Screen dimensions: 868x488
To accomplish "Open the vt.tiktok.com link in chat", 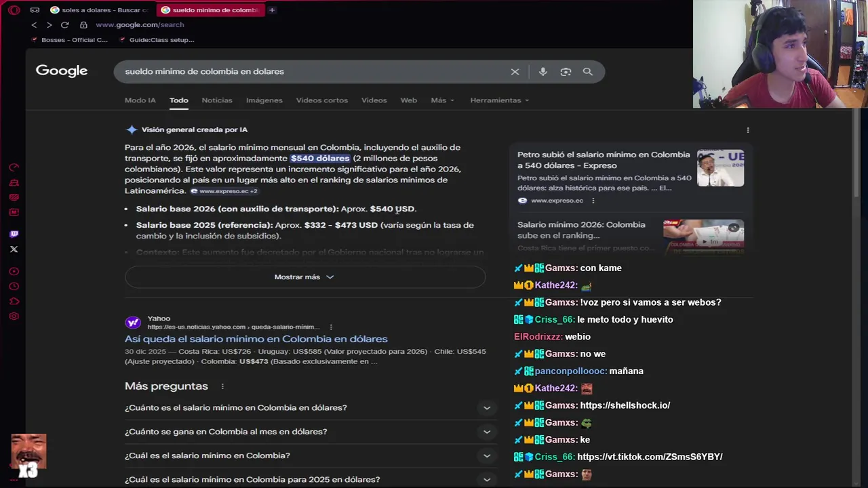I will tap(650, 457).
